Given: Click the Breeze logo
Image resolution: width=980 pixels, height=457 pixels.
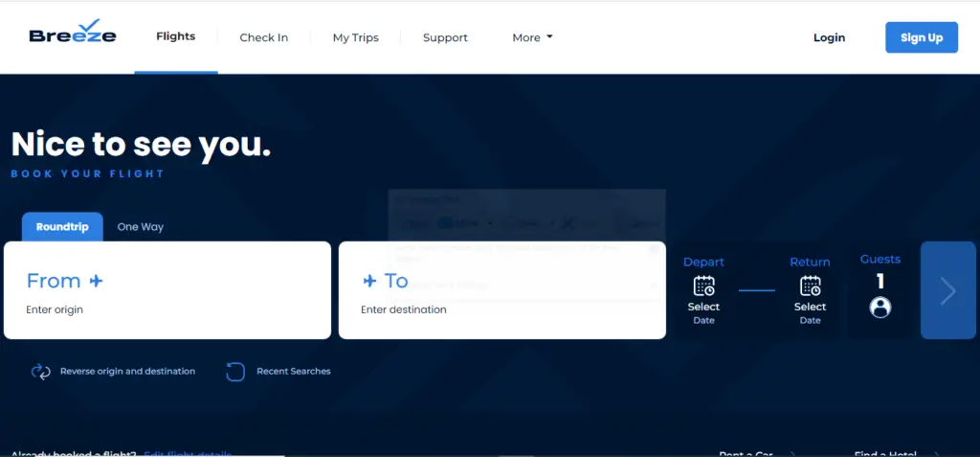Looking at the screenshot, I should pos(73,32).
